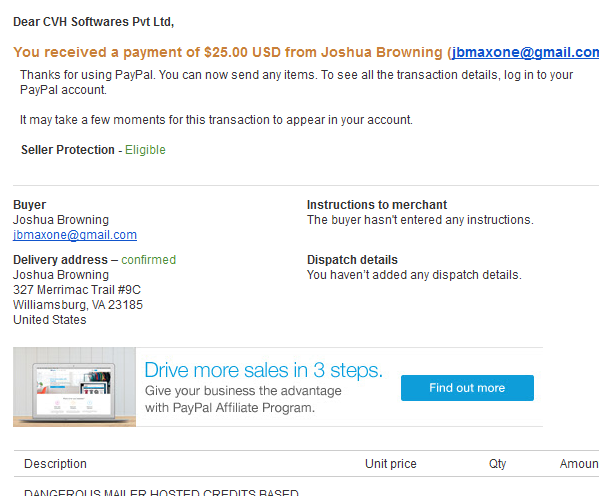Image resolution: width=599 pixels, height=496 pixels.
Task: Click the PayPal Affiliate Program banner text
Action: coord(243,399)
